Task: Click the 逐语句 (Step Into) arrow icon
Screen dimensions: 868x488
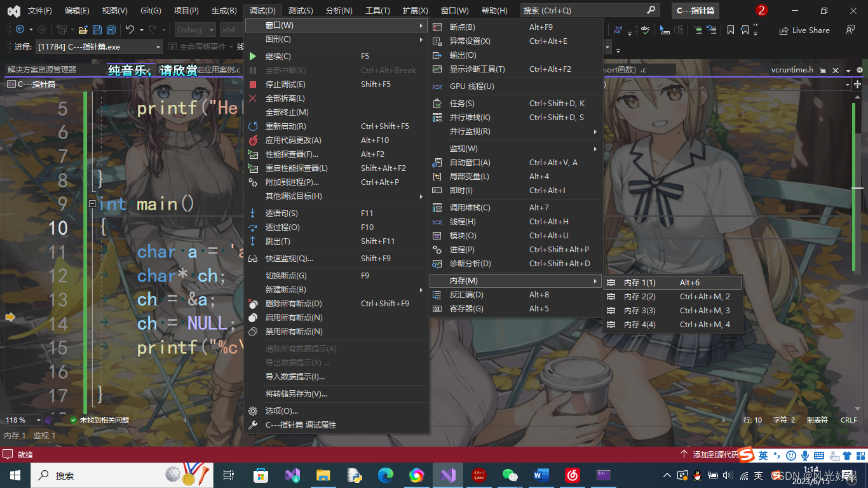Action: point(253,213)
